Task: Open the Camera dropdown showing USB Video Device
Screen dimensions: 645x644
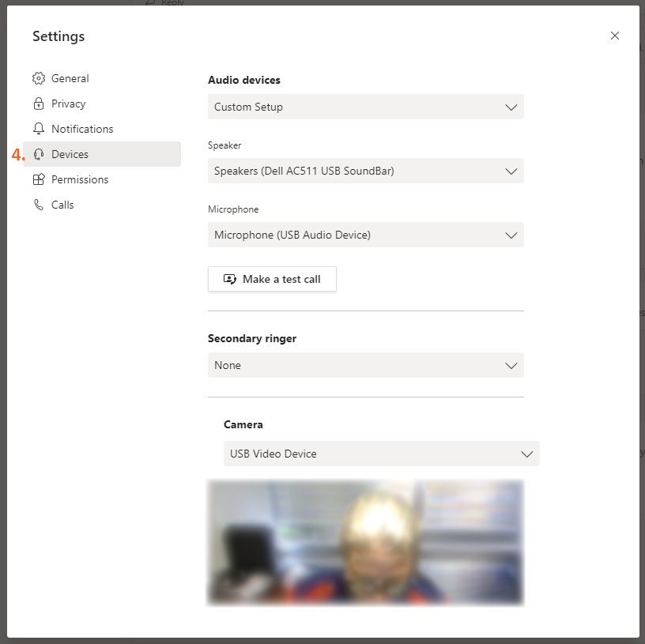Action: [x=381, y=454]
